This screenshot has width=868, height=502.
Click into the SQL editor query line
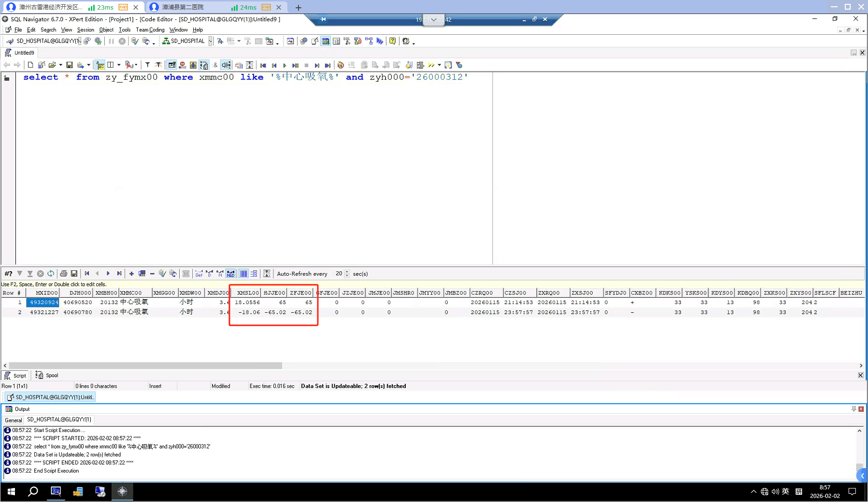[x=245, y=77]
